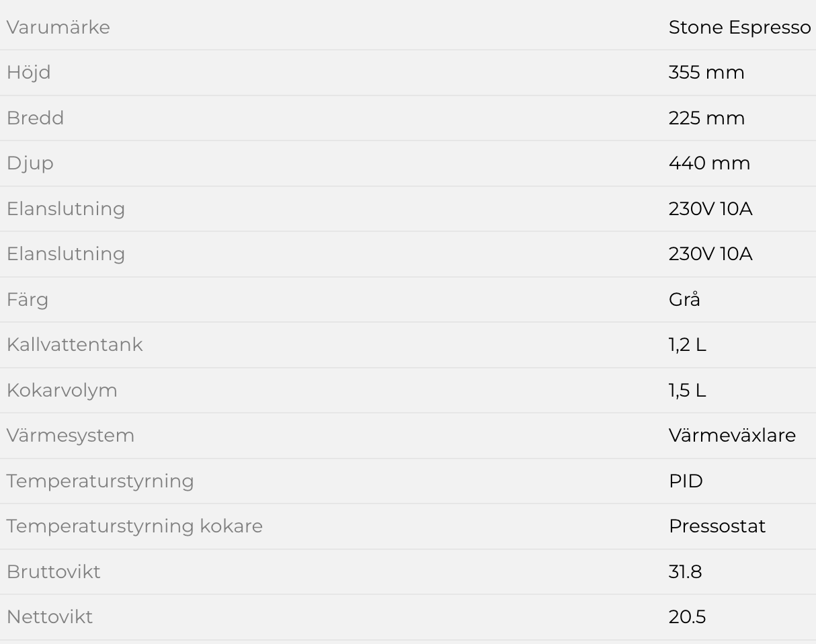The height and width of the screenshot is (644, 816).
Task: Click the Kallvattentank label
Action: [x=75, y=345]
